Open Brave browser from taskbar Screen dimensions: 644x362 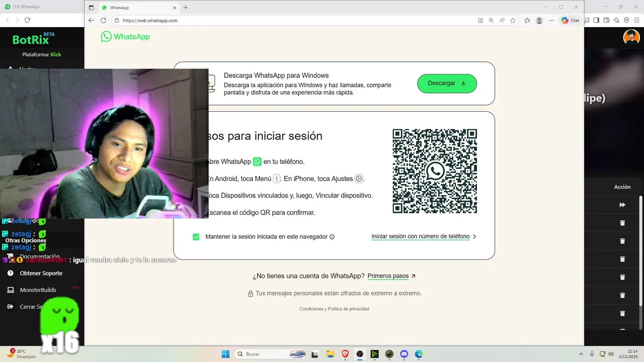[x=345, y=354]
